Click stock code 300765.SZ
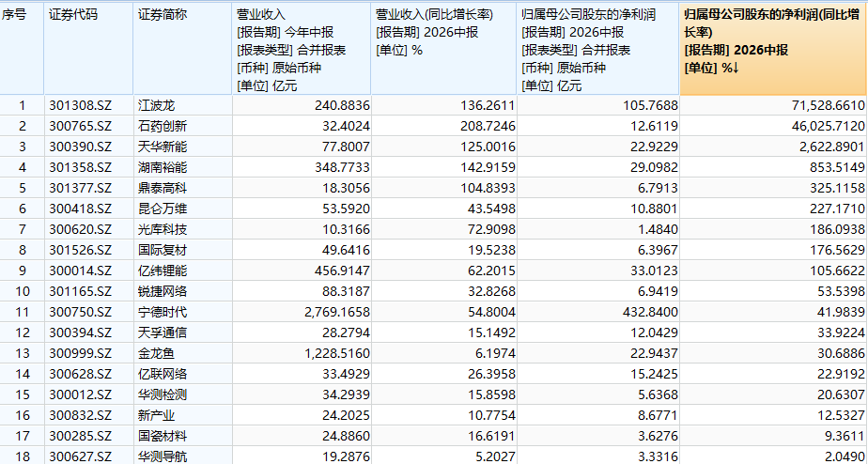 click(x=80, y=126)
